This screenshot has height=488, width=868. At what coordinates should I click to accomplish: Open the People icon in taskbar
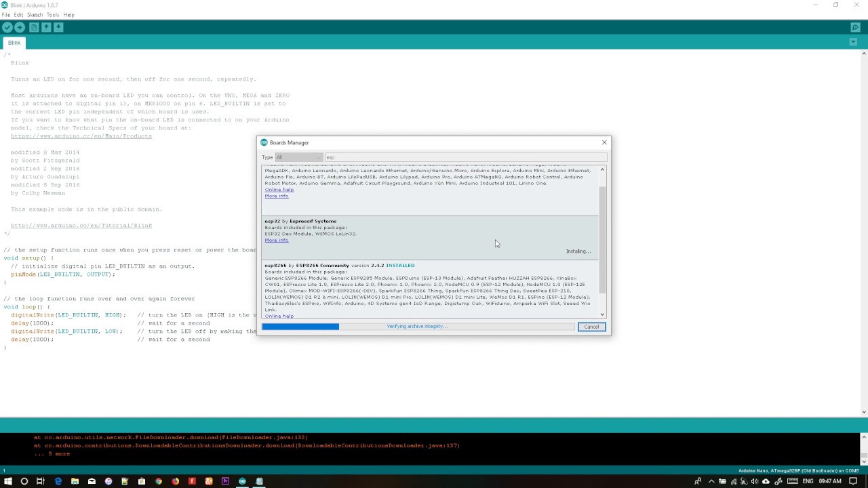698,481
